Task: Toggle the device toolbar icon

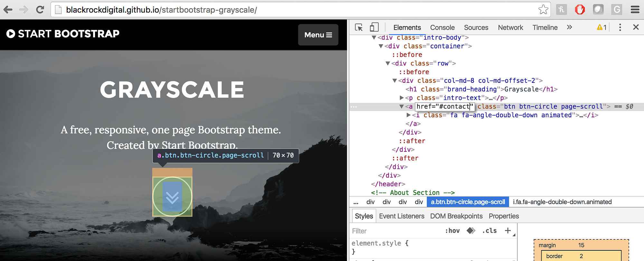Action: point(374,27)
